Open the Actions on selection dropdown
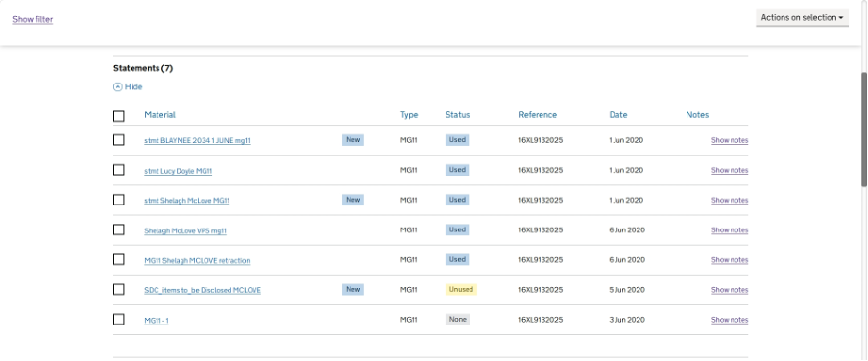 click(802, 17)
